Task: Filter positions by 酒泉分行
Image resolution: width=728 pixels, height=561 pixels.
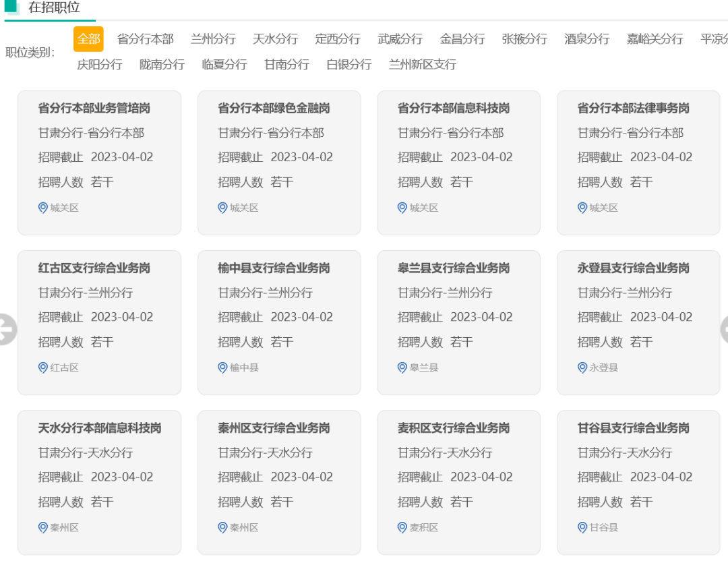Action: [586, 39]
